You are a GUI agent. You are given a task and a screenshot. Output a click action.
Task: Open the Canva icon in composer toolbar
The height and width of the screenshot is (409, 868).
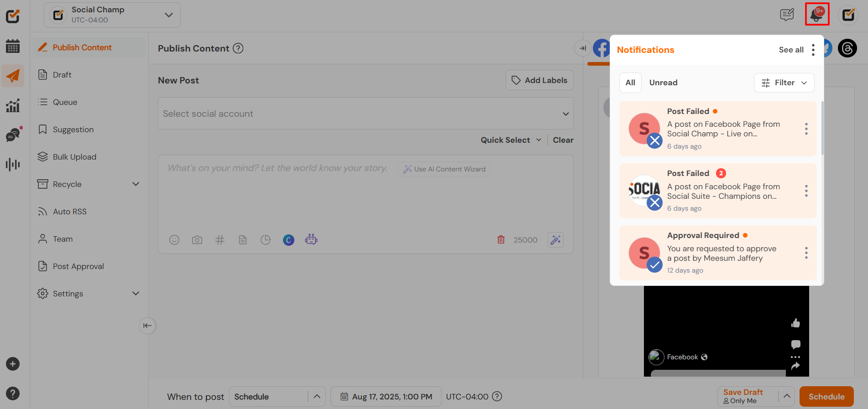[x=288, y=240]
